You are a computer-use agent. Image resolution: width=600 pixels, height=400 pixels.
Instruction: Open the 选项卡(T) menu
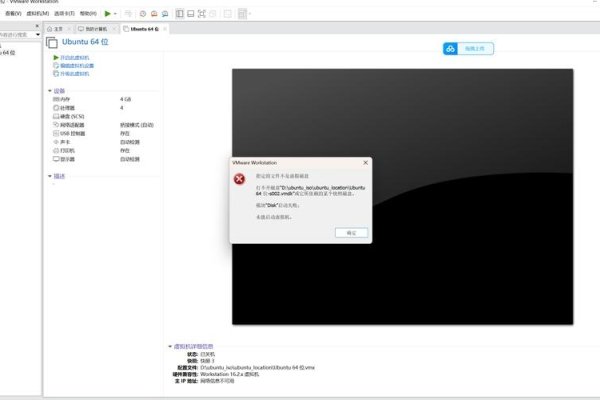point(64,13)
